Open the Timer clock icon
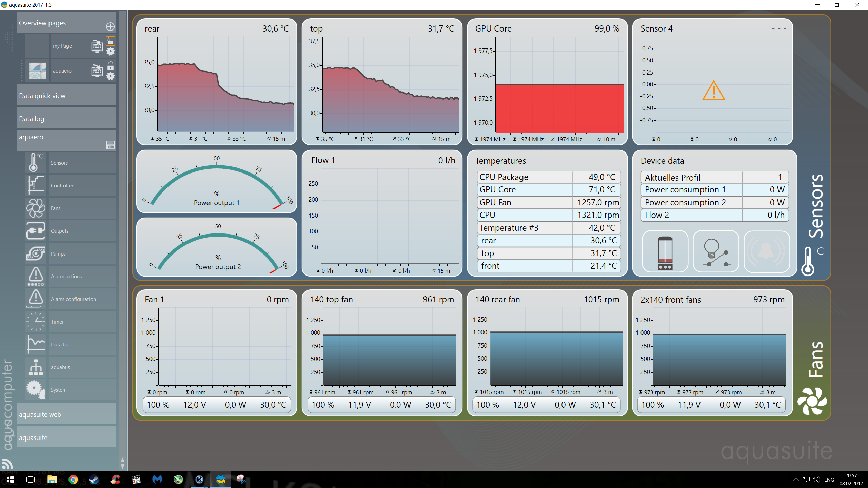The height and width of the screenshot is (488, 868). 36,322
